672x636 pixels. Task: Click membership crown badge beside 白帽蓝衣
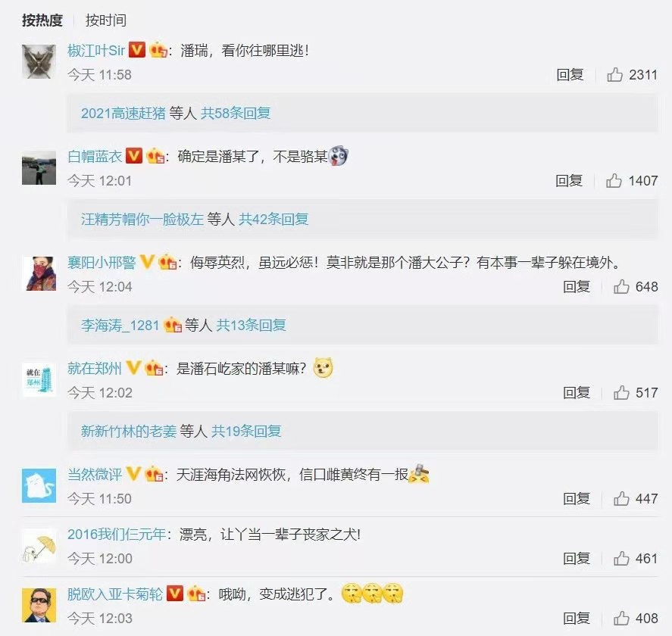pos(155,156)
